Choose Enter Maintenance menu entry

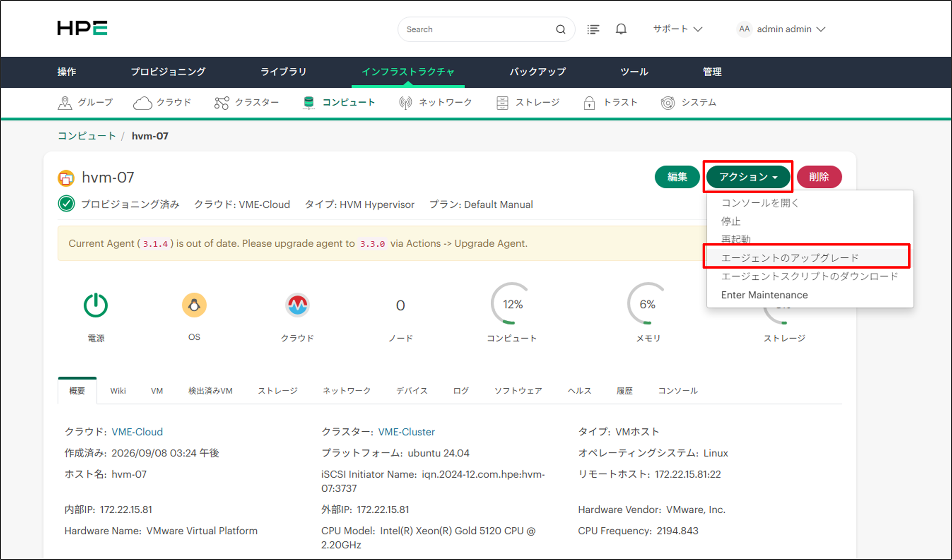tap(764, 295)
